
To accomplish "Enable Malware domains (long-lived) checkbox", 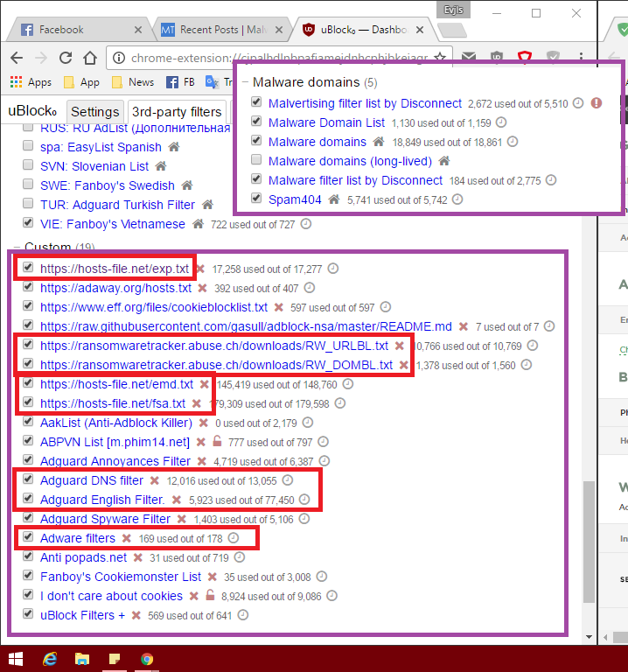I will point(256,160).
